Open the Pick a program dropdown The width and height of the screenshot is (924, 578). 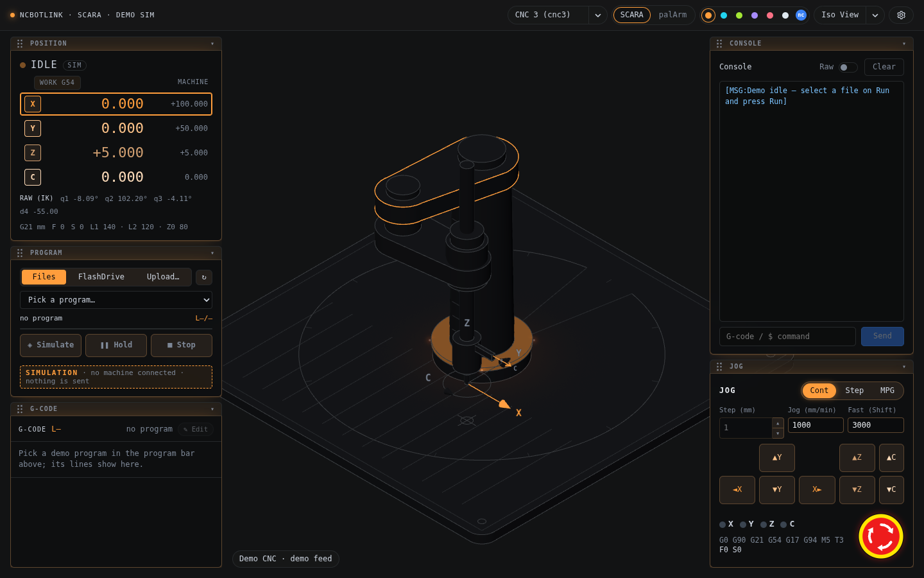(116, 300)
